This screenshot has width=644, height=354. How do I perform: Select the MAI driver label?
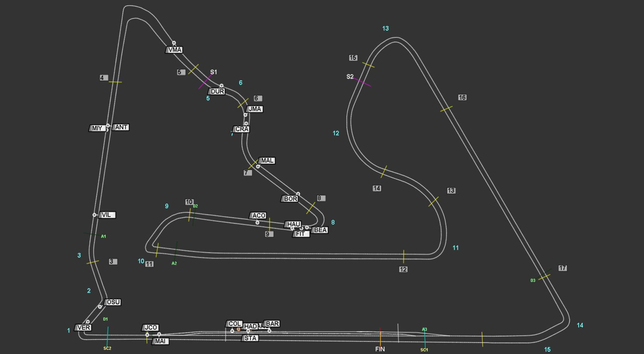tap(160, 341)
